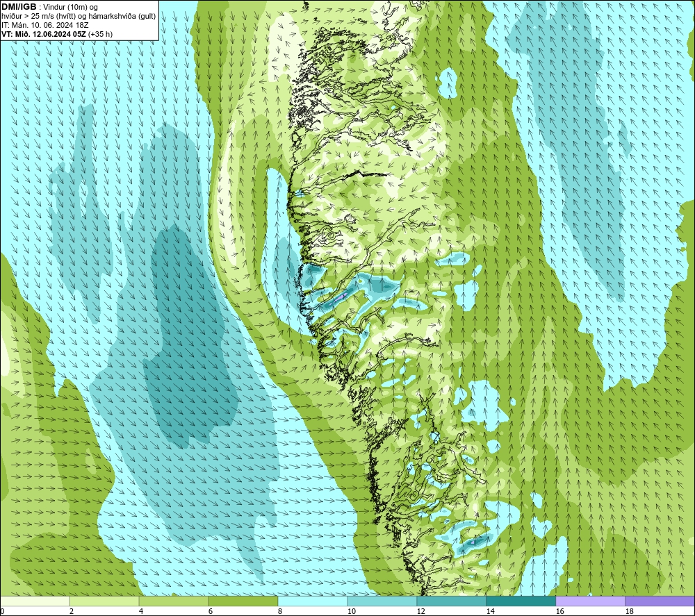Click the '18' scale label

point(629,611)
